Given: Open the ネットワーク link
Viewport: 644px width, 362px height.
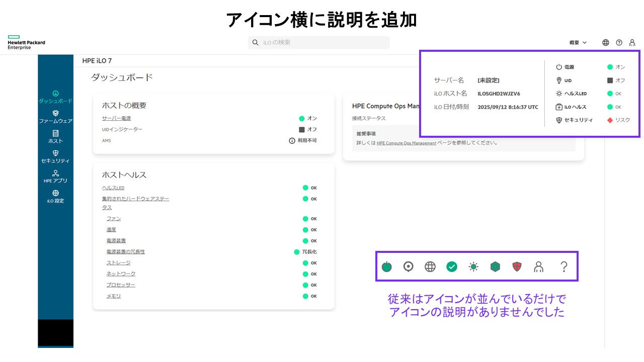Looking at the screenshot, I should tap(121, 274).
